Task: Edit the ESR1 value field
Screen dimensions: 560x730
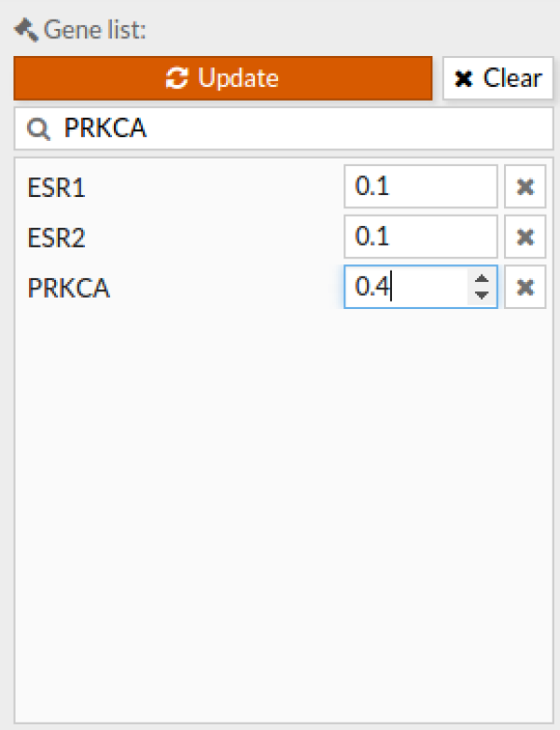Action: tap(421, 187)
